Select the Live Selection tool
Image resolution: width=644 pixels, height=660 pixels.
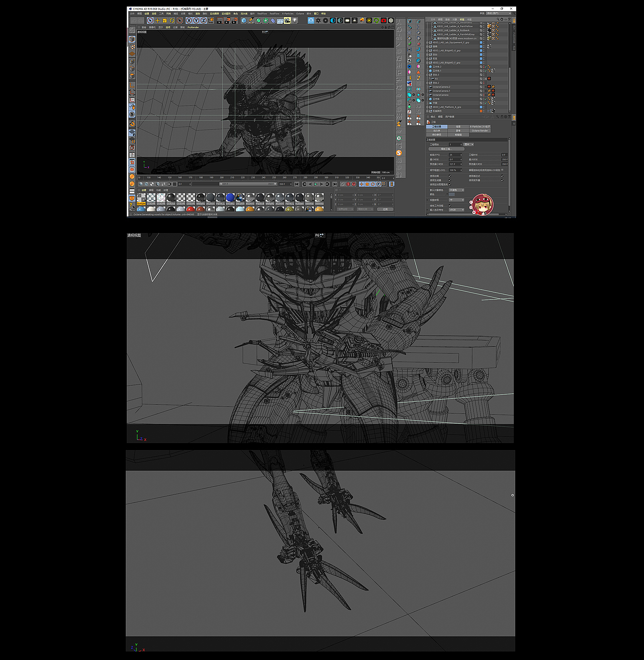[150, 21]
